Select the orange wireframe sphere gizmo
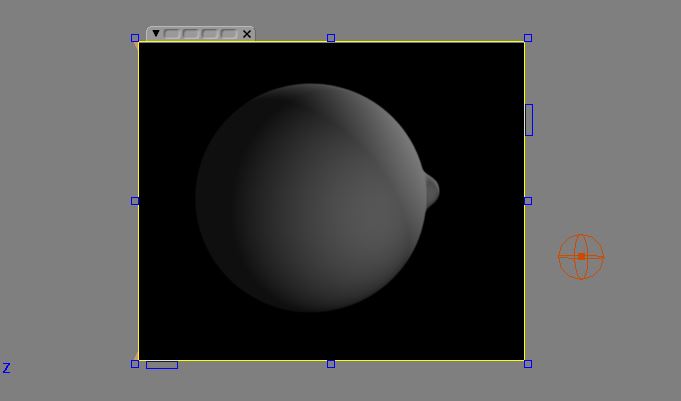This screenshot has width=681, height=401. click(581, 257)
